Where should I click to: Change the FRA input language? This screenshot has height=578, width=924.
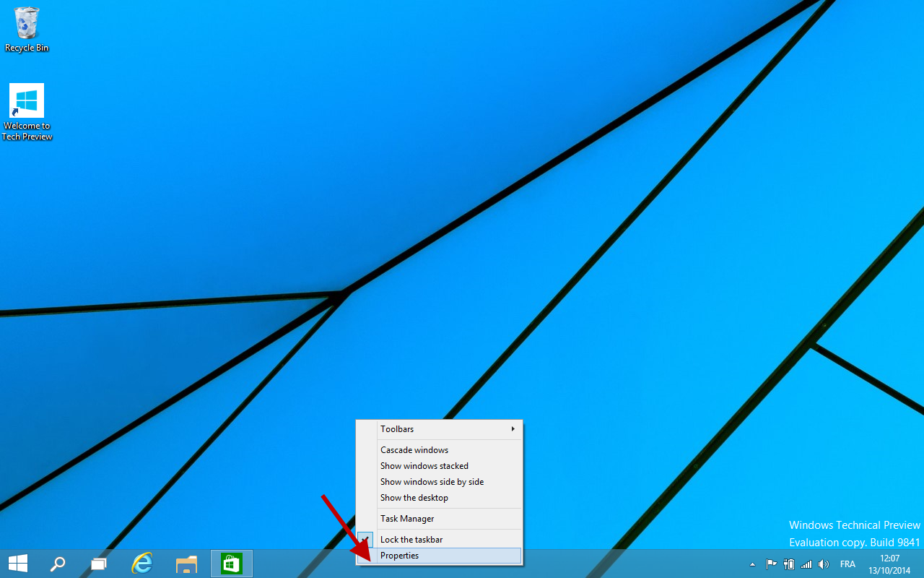[847, 564]
